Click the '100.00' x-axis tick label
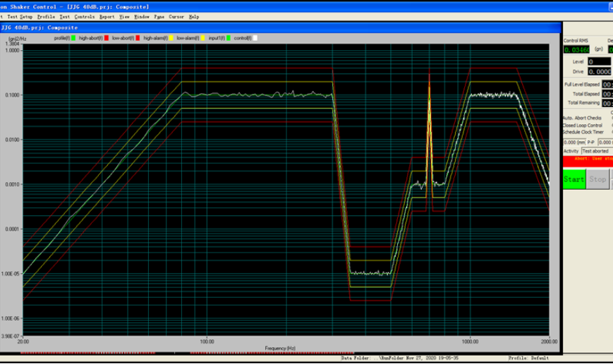Viewport: 613px width, 364px height. click(207, 341)
